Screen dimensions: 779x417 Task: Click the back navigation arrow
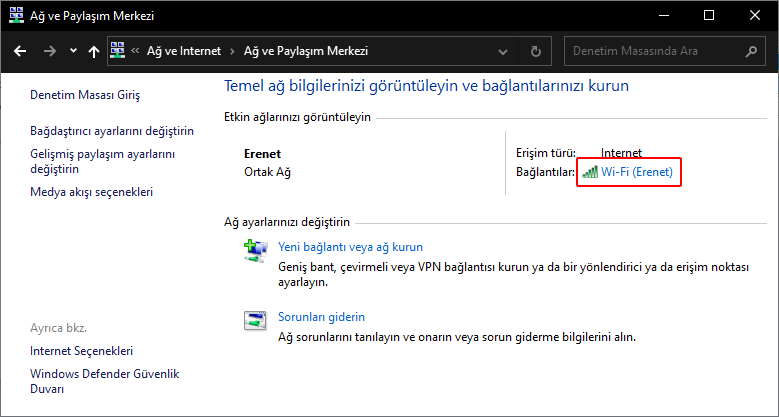tap(20, 51)
